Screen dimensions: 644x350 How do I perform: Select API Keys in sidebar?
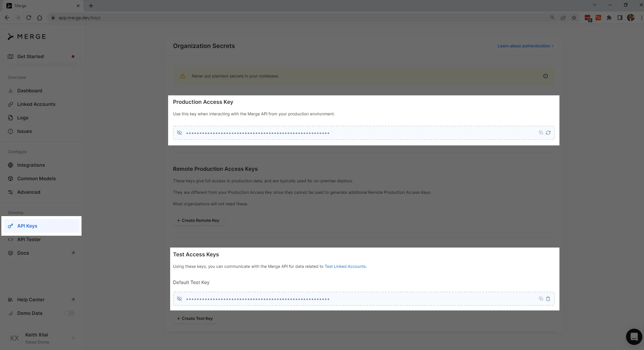pos(41,226)
